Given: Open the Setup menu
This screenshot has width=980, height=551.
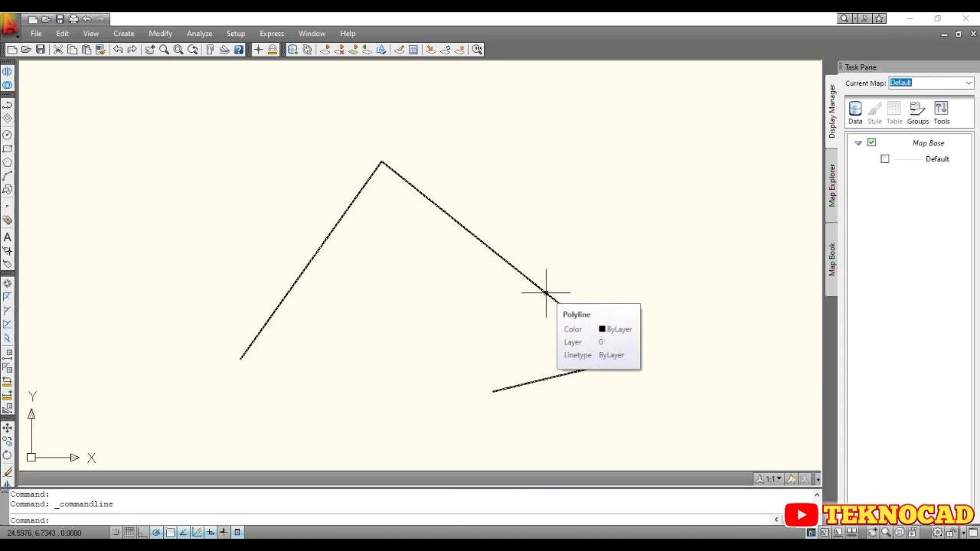Looking at the screenshot, I should [236, 34].
